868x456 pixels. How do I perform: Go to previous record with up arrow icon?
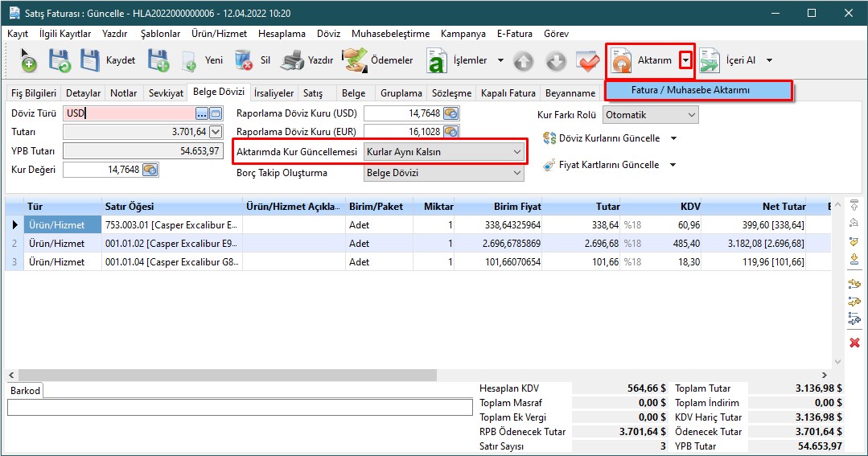click(523, 61)
